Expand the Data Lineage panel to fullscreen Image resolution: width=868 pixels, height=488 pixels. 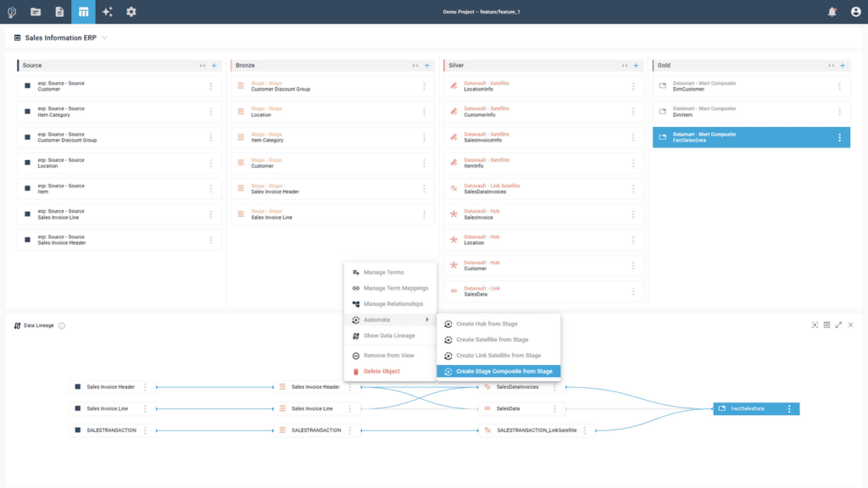[x=837, y=324]
